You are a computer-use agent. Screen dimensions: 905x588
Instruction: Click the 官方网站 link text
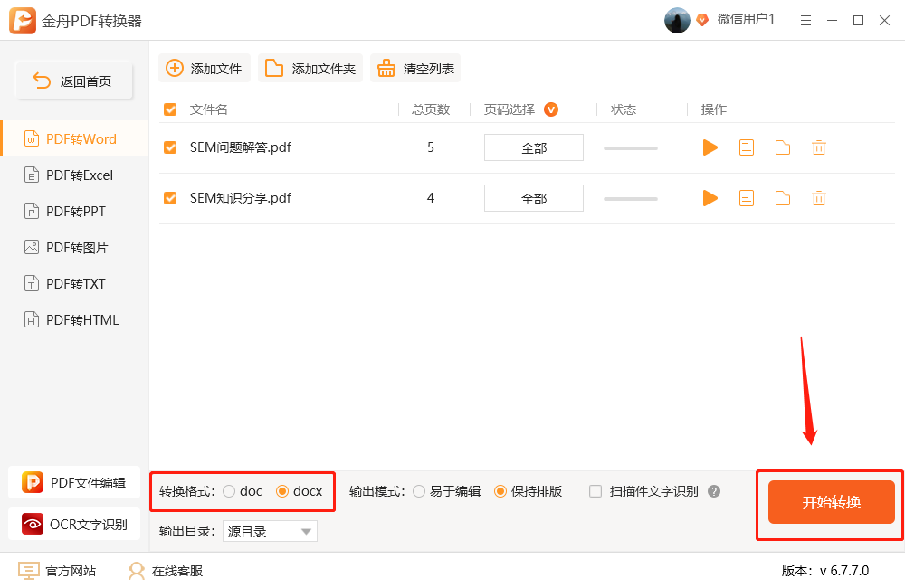coord(71,572)
